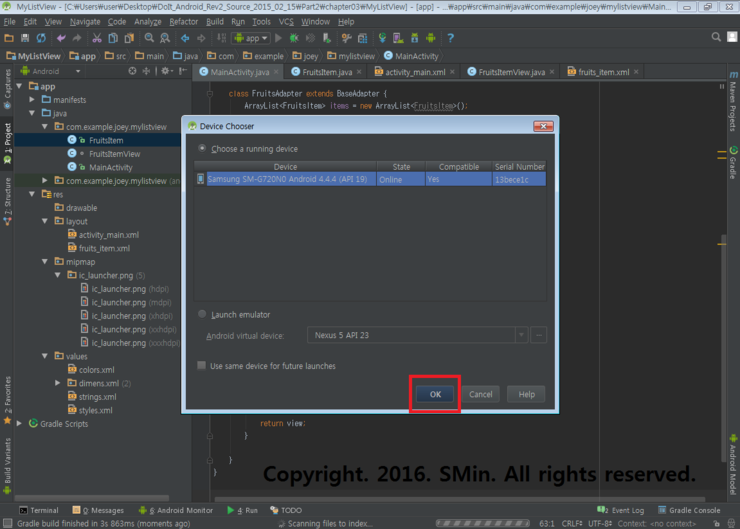Screen dimensions: 740x529
Task: Click the Save All toolbar icon
Action: (25, 38)
